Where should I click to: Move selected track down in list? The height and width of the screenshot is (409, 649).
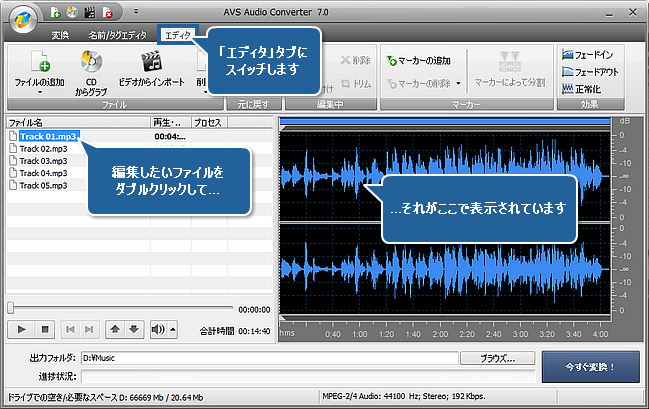coord(133,329)
